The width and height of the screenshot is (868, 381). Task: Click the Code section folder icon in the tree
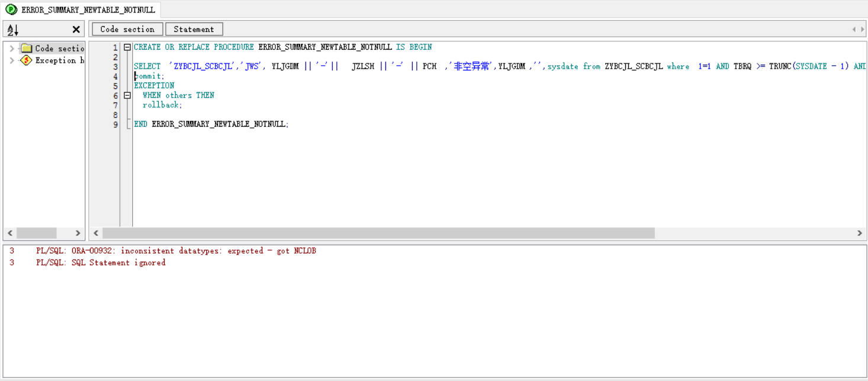click(27, 48)
